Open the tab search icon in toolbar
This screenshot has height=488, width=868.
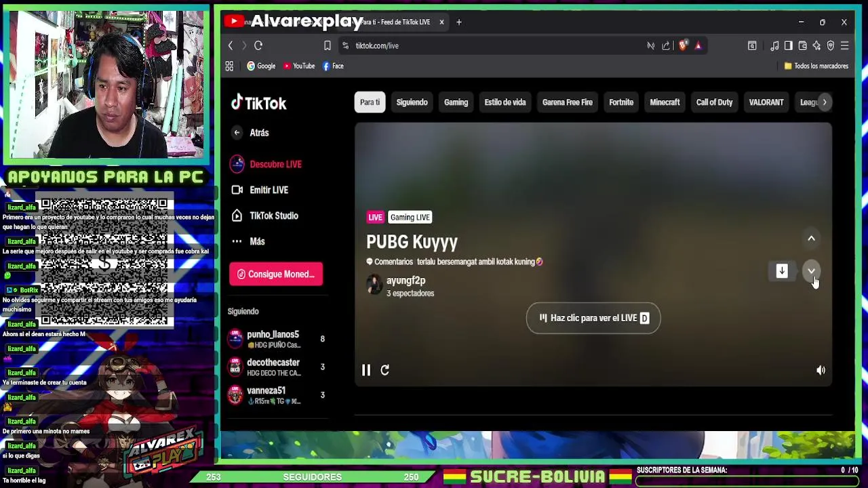752,45
